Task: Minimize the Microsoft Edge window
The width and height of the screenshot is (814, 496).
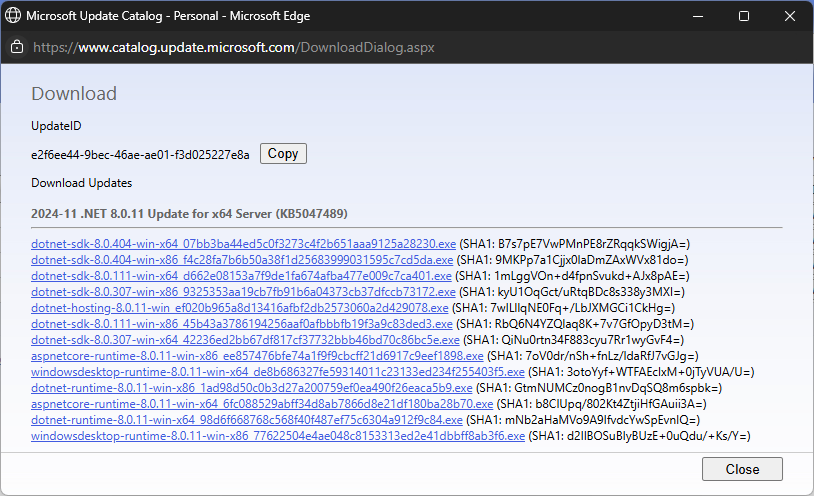Action: click(x=698, y=16)
